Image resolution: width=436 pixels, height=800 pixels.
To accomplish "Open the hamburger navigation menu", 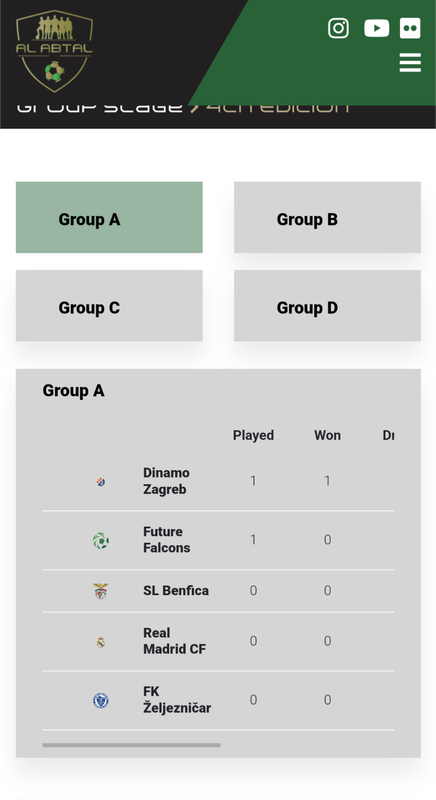I will click(x=410, y=63).
